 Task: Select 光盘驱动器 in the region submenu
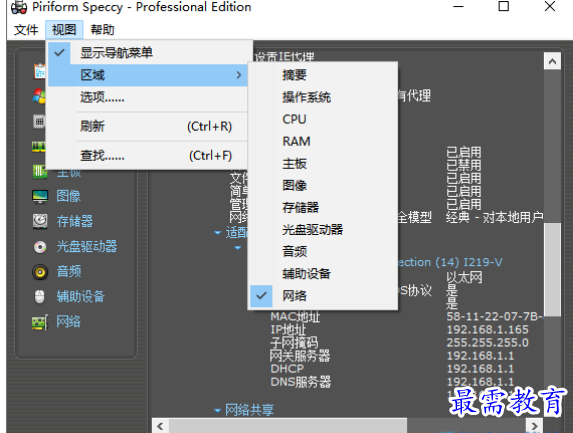(323, 229)
